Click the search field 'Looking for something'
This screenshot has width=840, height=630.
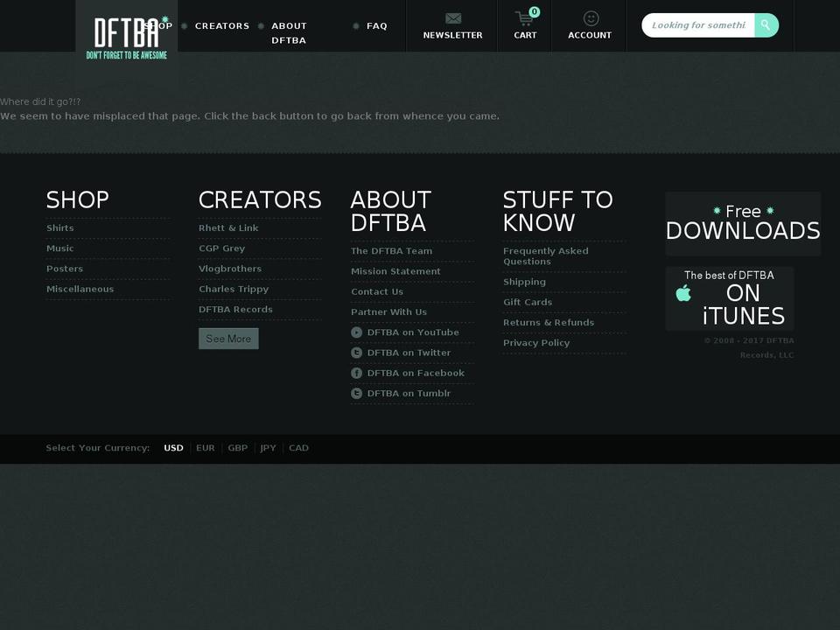click(698, 25)
